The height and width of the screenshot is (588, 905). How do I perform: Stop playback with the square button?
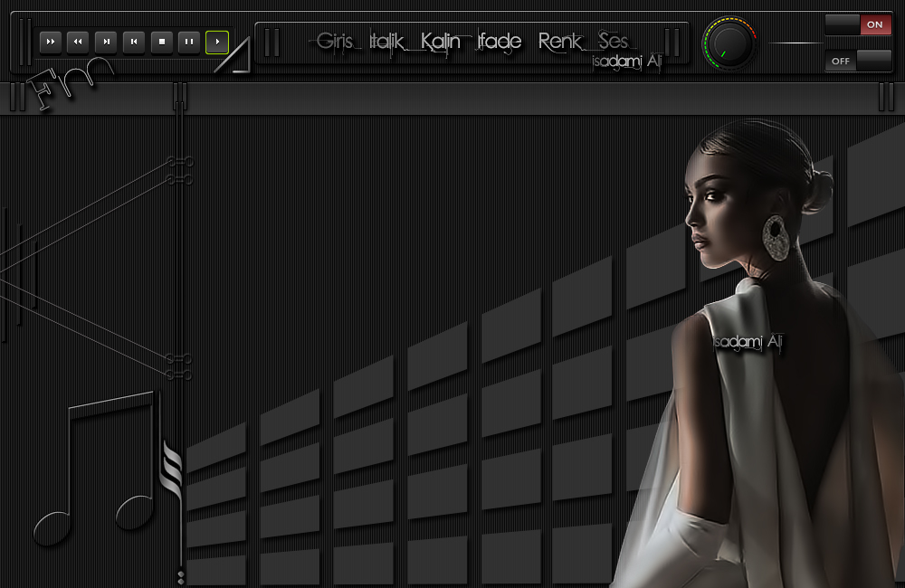pos(162,43)
